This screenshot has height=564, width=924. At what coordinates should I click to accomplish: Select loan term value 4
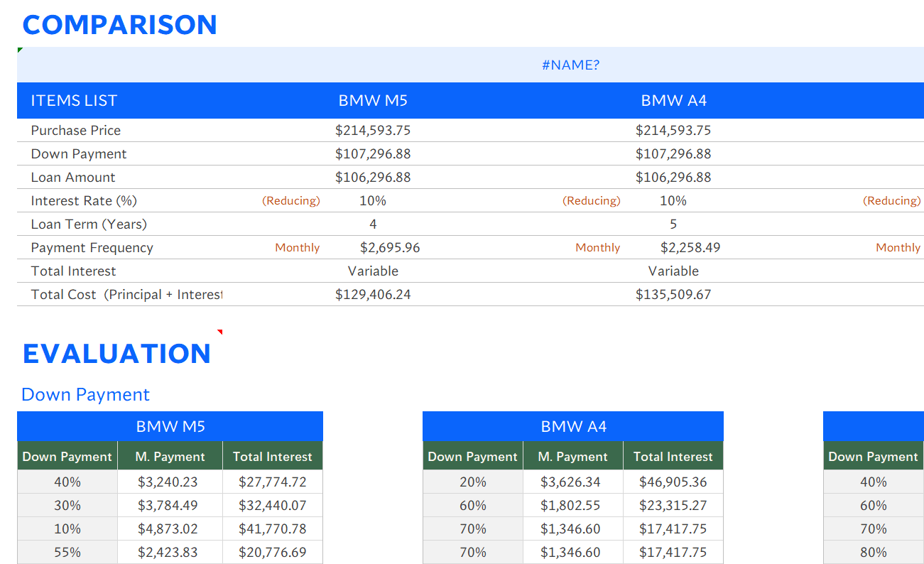pos(373,224)
